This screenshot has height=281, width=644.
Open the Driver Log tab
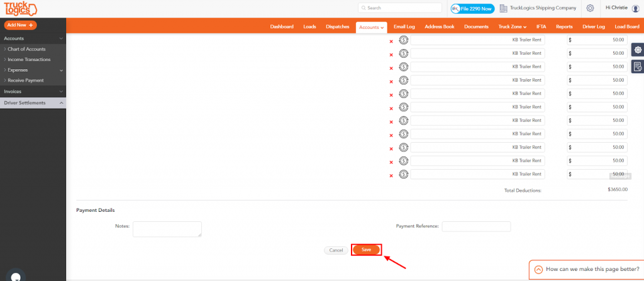click(594, 26)
